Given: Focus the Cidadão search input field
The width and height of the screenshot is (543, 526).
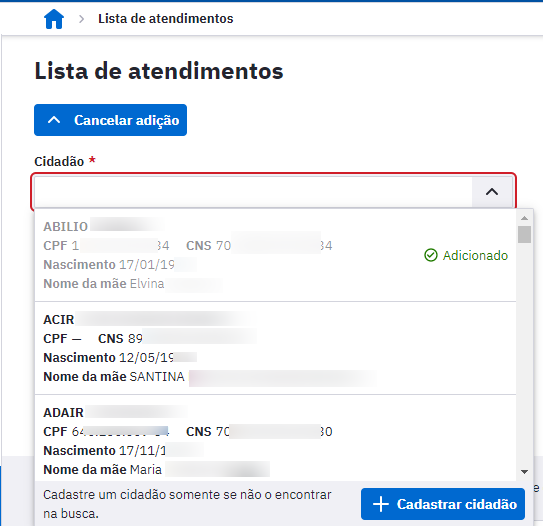Looking at the screenshot, I should tap(253, 192).
